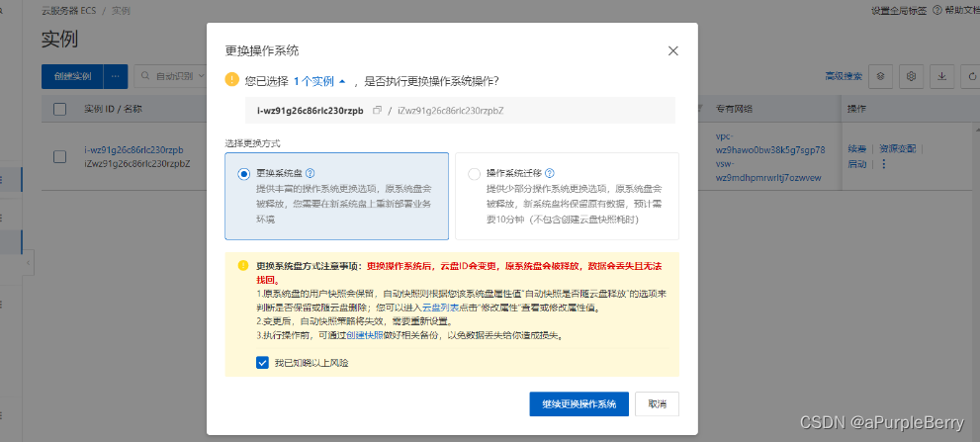980x442 pixels.
Task: Open more options beside 创建实例
Action: [115, 76]
